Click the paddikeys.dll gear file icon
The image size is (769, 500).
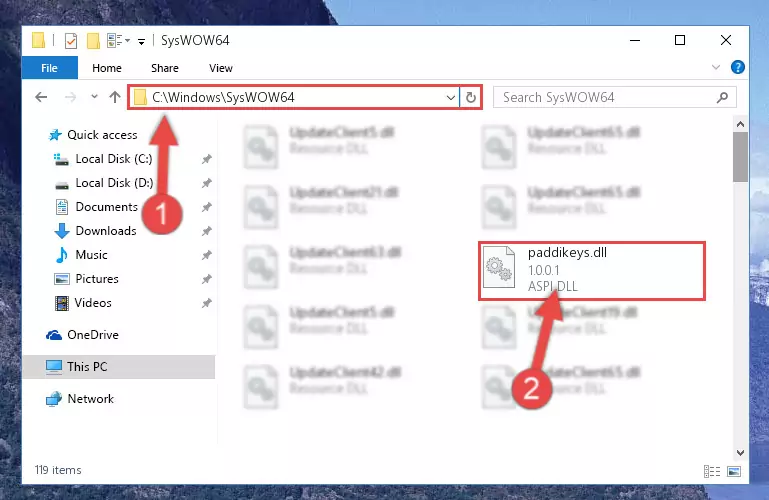pos(499,267)
